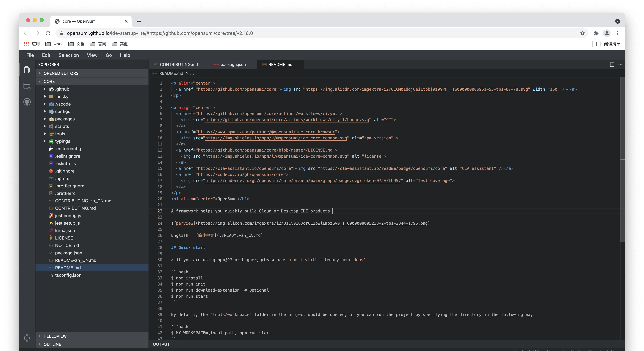The image size is (644, 351).
Task: Click the editor vertical scrollbar thumb
Action: (623, 160)
